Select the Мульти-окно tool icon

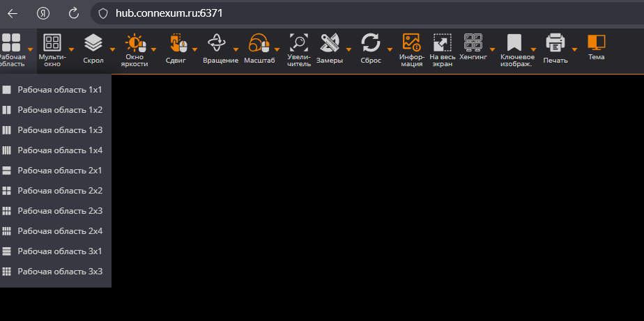pyautogui.click(x=52, y=42)
